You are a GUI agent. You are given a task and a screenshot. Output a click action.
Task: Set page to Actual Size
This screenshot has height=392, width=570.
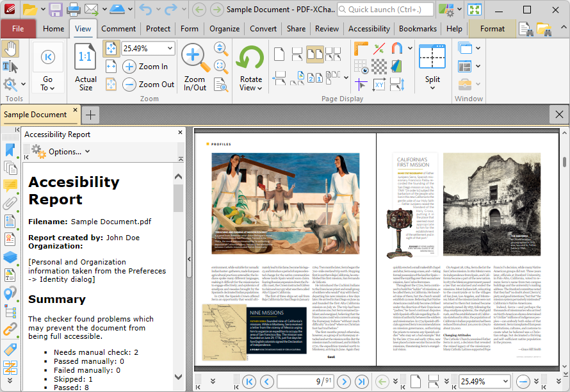(85, 68)
